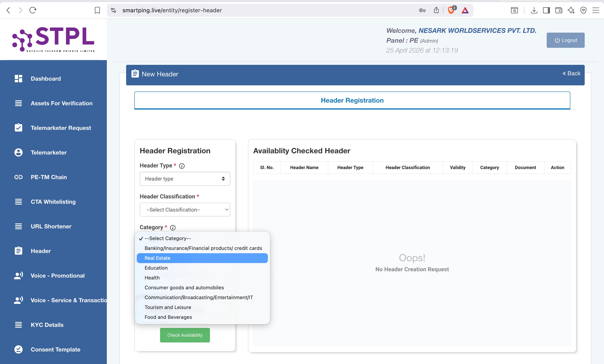
Task: Click the Validity column header
Action: point(458,167)
